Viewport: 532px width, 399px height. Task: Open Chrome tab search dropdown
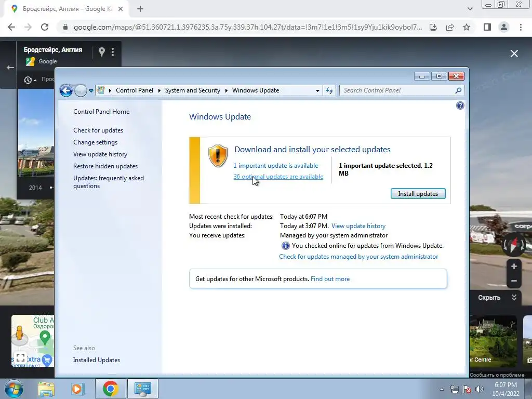point(470,9)
